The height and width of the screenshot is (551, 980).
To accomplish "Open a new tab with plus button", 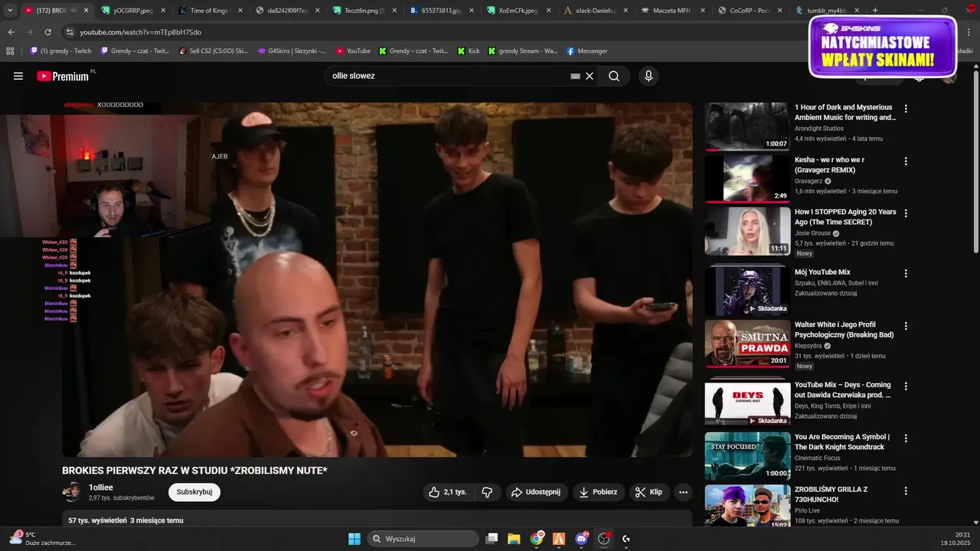I will pos(875,11).
